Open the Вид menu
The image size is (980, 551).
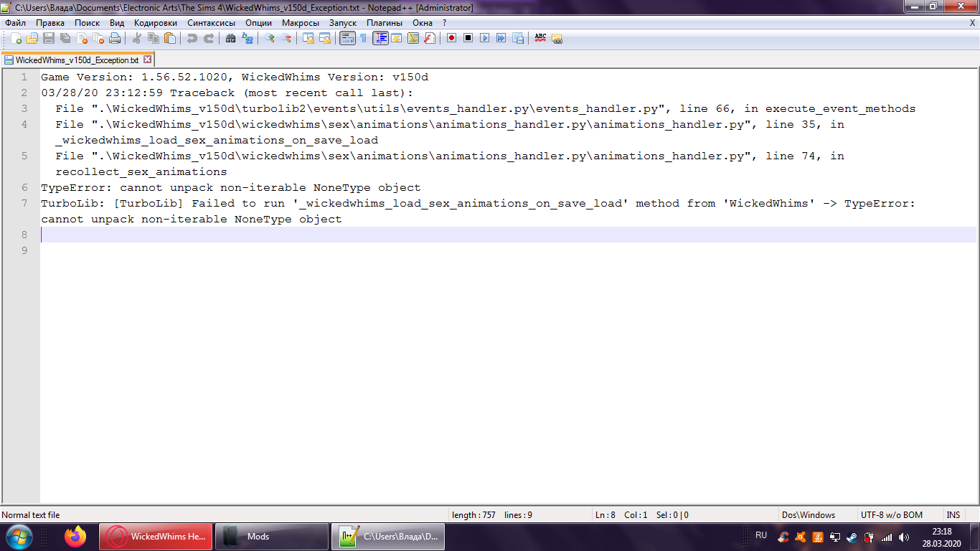click(x=117, y=23)
